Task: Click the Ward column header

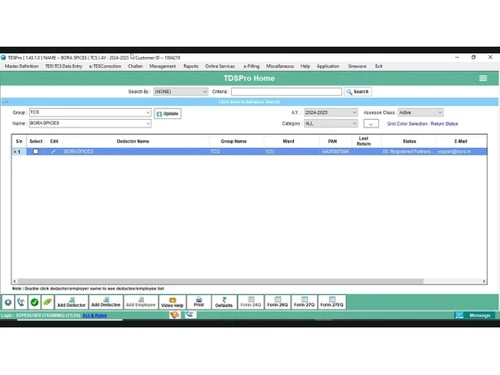Action: click(x=288, y=141)
